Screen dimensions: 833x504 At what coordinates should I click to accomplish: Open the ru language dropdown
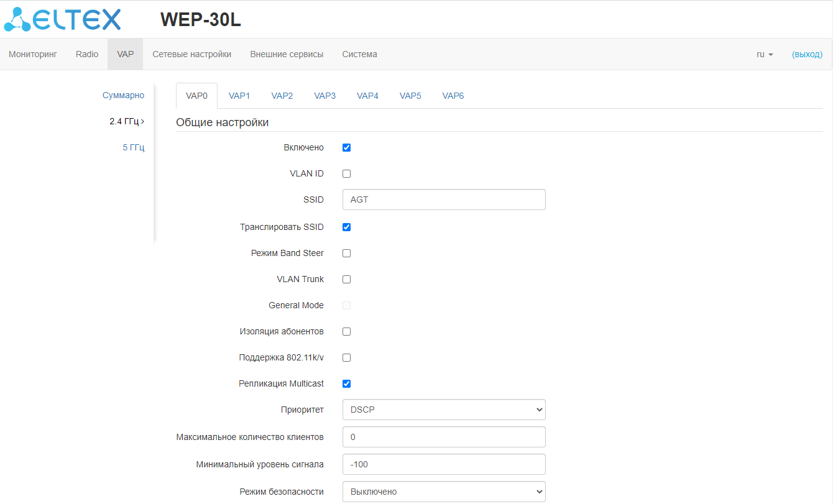(x=765, y=54)
